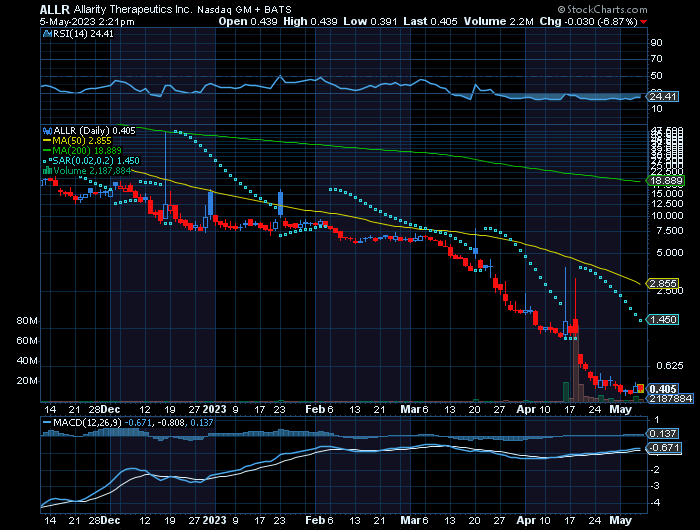Click the -4 level on MACD axis
700x530 pixels.
[655, 503]
